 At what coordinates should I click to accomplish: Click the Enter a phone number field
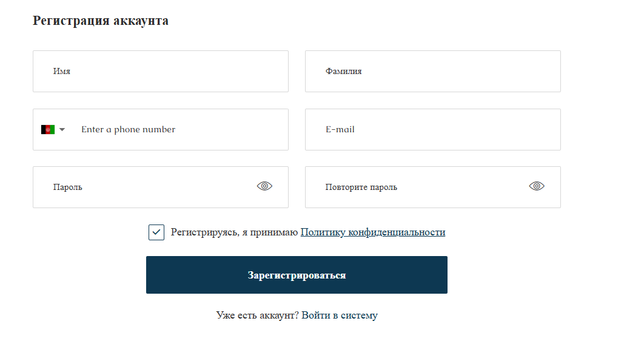click(x=181, y=129)
